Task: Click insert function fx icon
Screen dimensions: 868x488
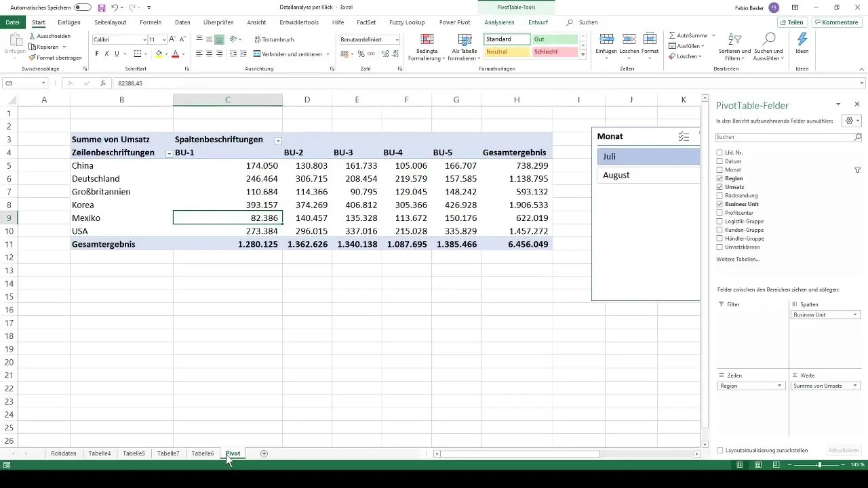Action: coord(102,83)
